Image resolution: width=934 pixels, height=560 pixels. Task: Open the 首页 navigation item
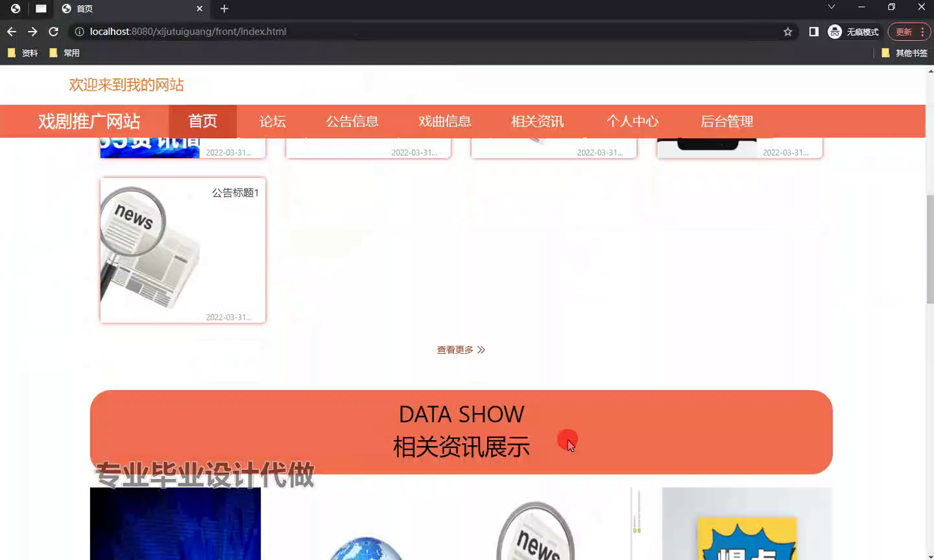(x=202, y=121)
